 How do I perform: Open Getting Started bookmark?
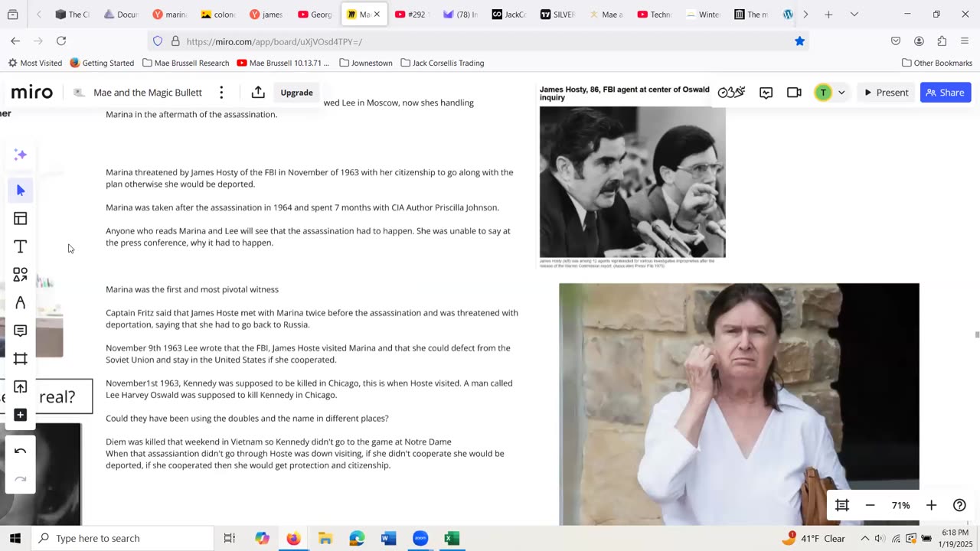(102, 63)
